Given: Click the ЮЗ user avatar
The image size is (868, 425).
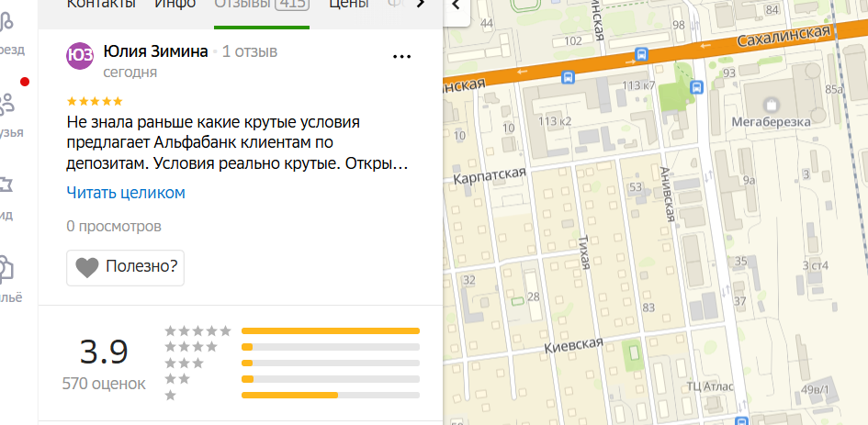Looking at the screenshot, I should click(x=80, y=55).
